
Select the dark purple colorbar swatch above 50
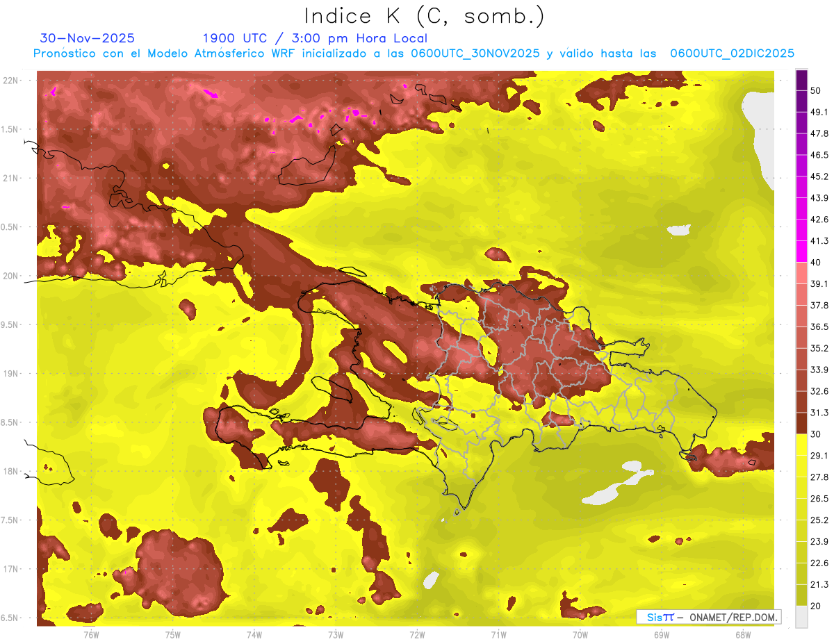click(x=801, y=80)
